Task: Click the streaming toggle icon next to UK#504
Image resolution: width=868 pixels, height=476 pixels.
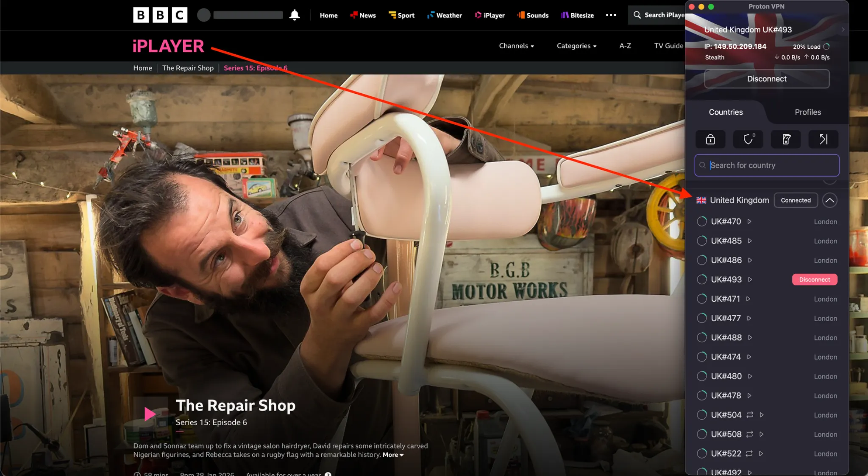Action: click(750, 415)
